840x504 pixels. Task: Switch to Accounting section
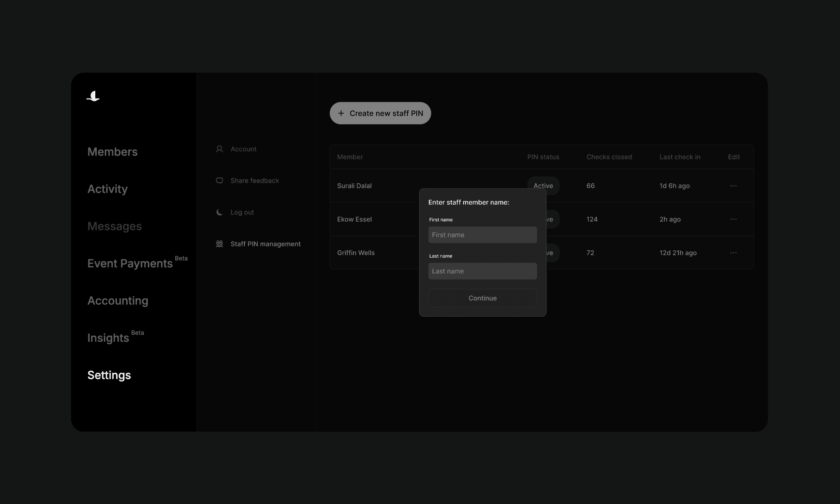118,300
